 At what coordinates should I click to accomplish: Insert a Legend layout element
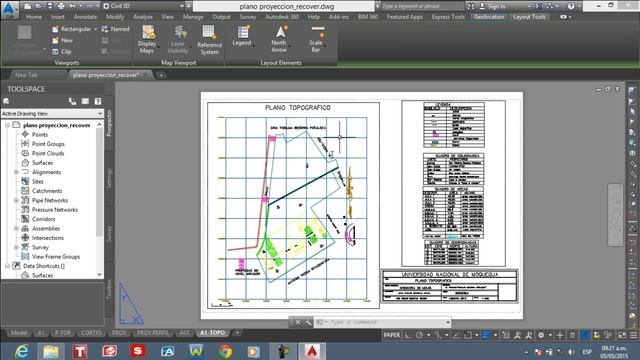click(x=242, y=36)
